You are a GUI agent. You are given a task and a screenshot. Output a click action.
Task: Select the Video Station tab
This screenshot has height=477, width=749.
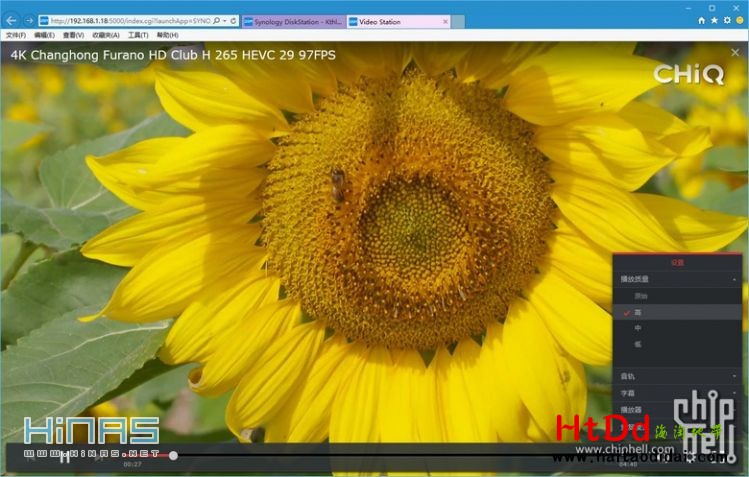[397, 21]
